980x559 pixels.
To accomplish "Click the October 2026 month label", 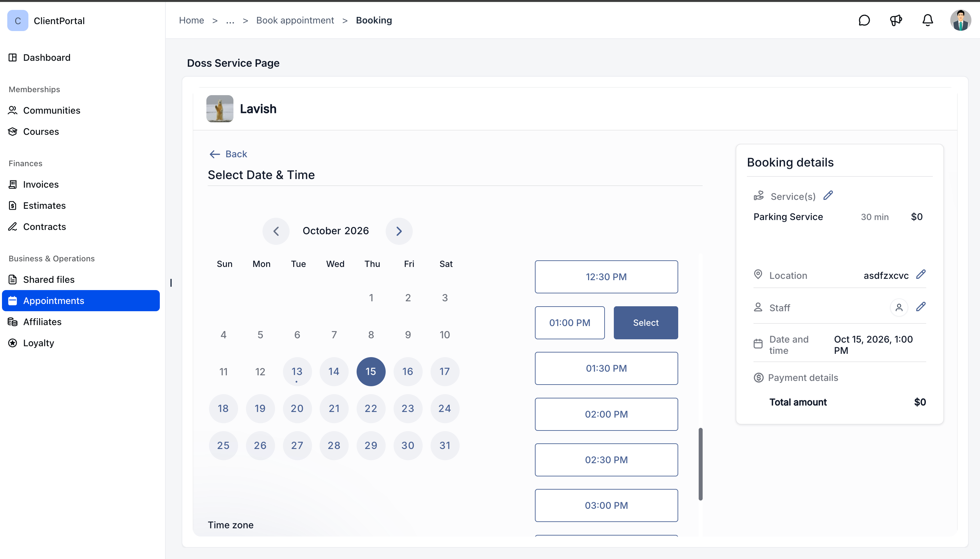I will (336, 231).
